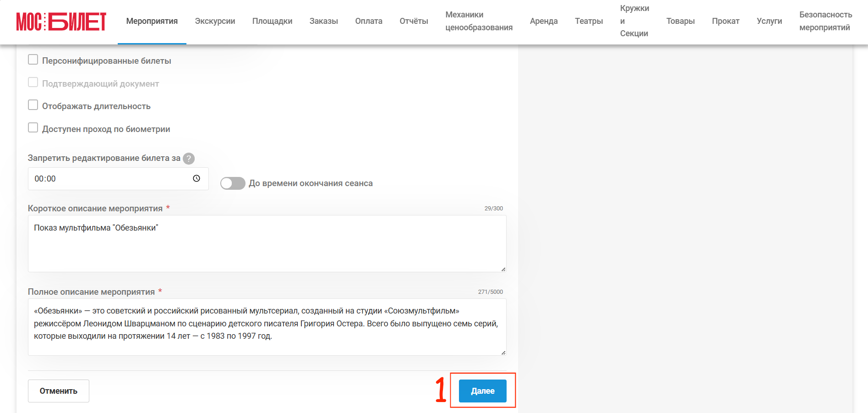Open Механики ценообразования menu
Viewport: 868px width, 413px height.
click(479, 21)
